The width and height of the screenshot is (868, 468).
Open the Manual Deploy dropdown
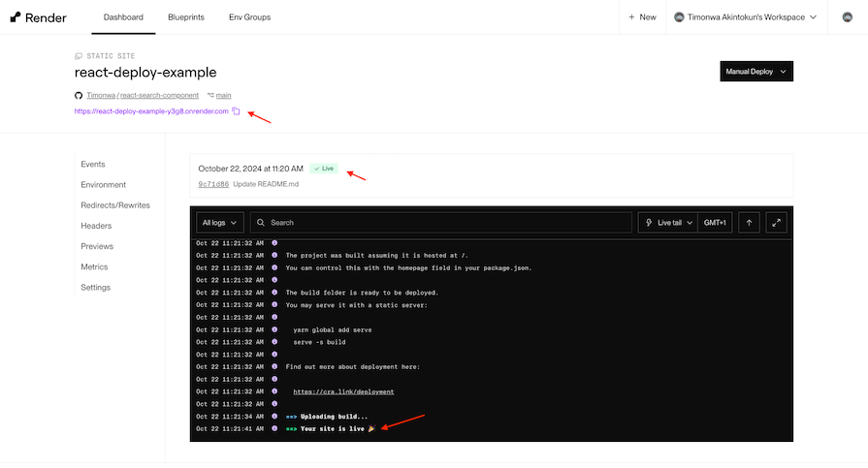click(x=755, y=71)
